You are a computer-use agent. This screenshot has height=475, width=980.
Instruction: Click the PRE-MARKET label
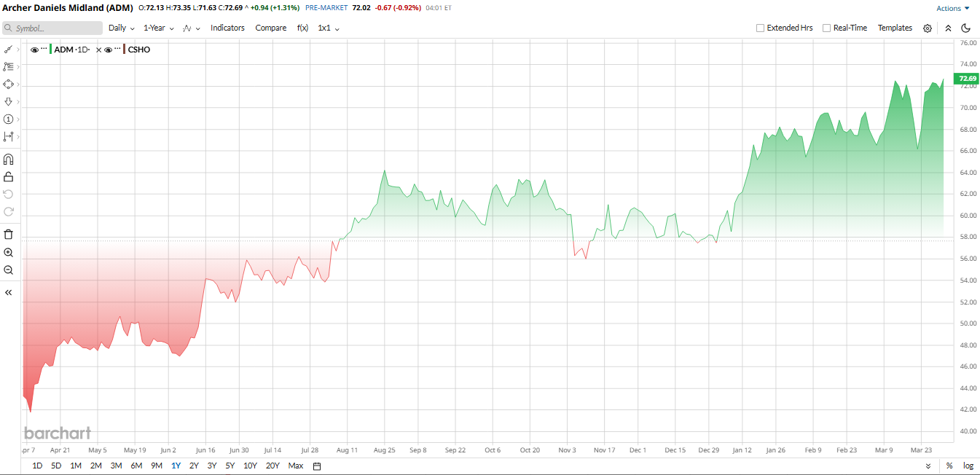[x=326, y=8]
